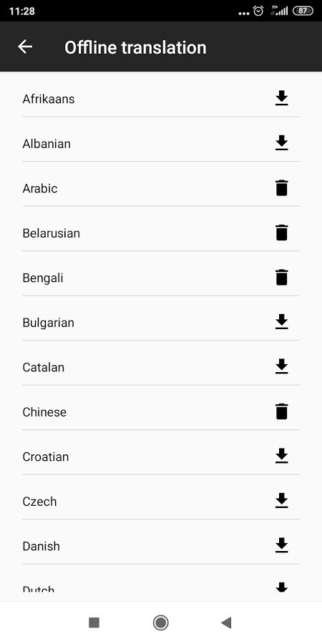Download the Afrikaans offline language pack
Image resolution: width=322 pixels, height=644 pixels.
coord(281,99)
